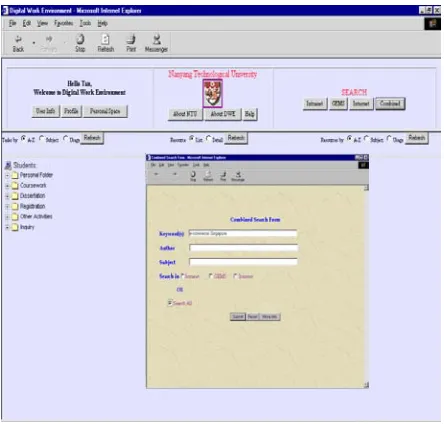The width and height of the screenshot is (444, 424).
Task: Click the Combined search button under SEARCH
Action: tap(390, 104)
